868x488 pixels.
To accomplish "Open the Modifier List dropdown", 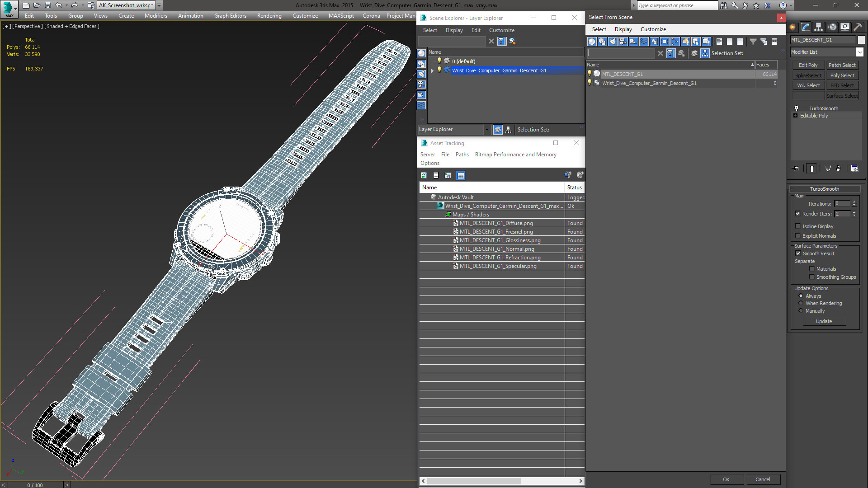I will [859, 52].
